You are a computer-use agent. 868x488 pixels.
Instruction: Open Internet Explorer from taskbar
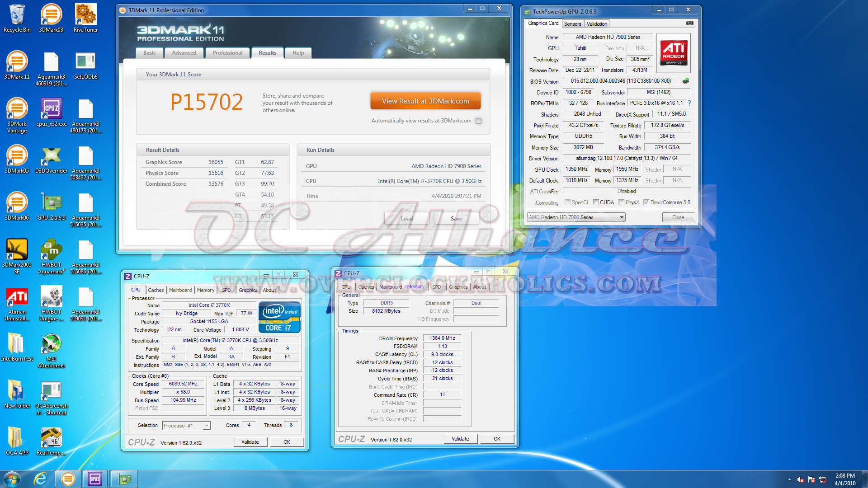click(40, 479)
